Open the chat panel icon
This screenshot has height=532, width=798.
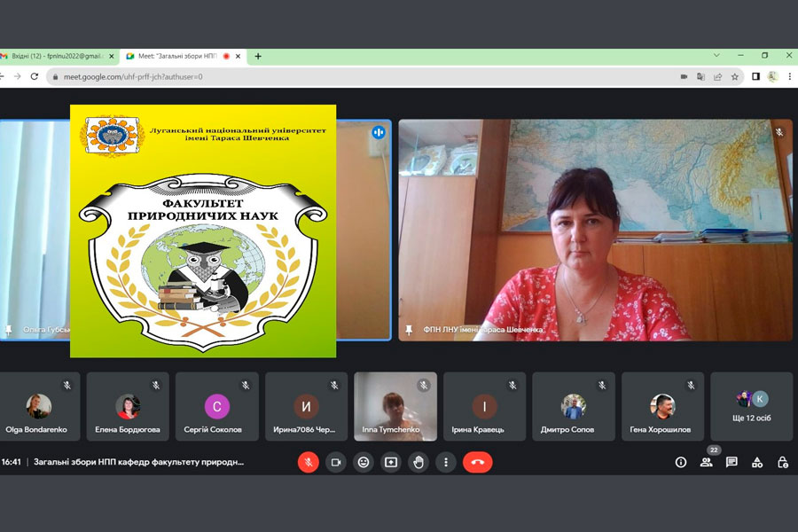pyautogui.click(x=731, y=462)
